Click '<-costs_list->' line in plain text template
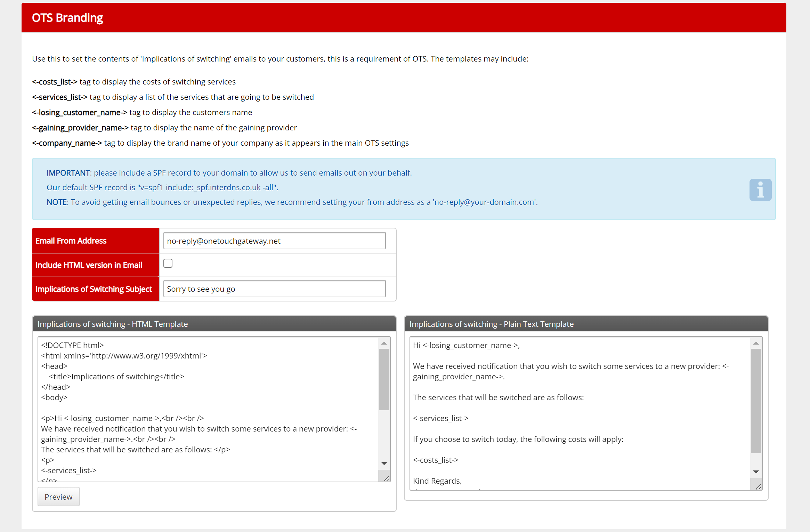810x532 pixels. pyautogui.click(x=436, y=460)
